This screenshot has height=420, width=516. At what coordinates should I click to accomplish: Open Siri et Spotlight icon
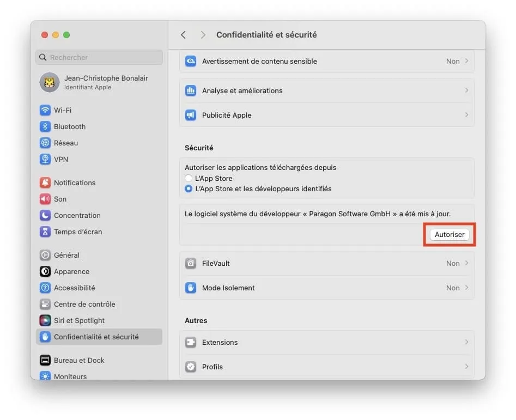(x=45, y=320)
